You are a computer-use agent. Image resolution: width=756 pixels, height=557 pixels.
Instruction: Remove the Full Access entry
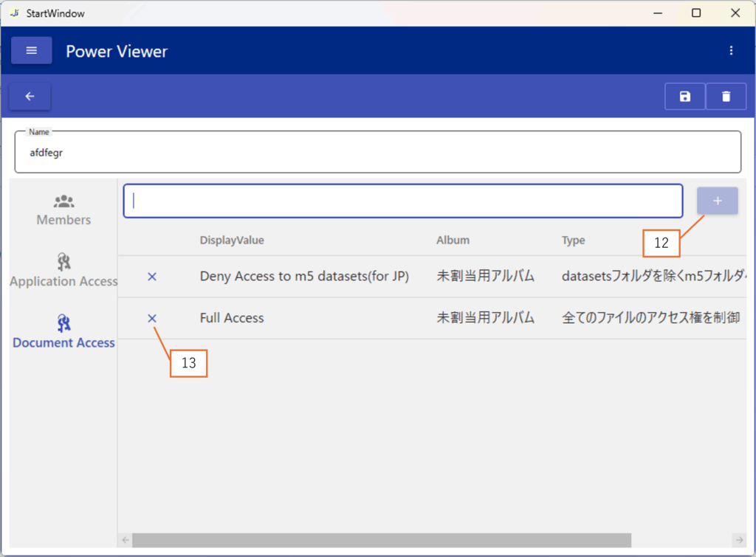click(x=152, y=318)
